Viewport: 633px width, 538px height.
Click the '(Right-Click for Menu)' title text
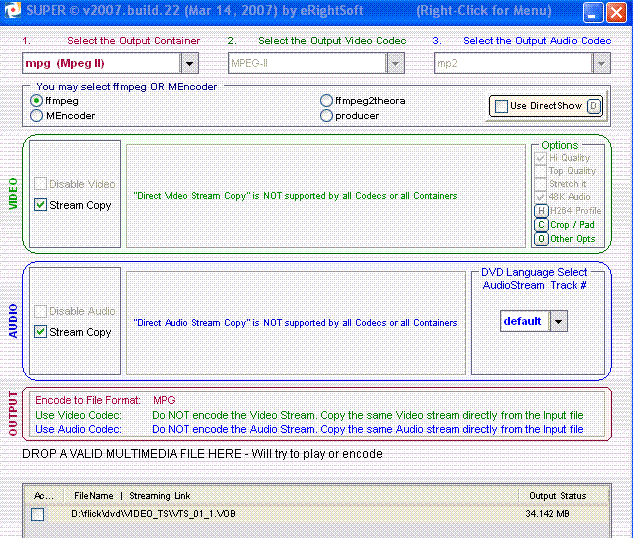point(484,10)
